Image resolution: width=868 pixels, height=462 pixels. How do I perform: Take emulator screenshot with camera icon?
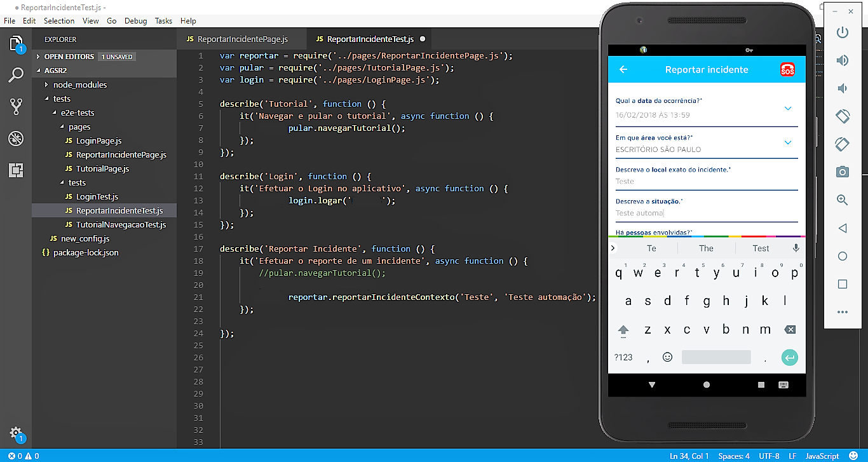tap(843, 172)
